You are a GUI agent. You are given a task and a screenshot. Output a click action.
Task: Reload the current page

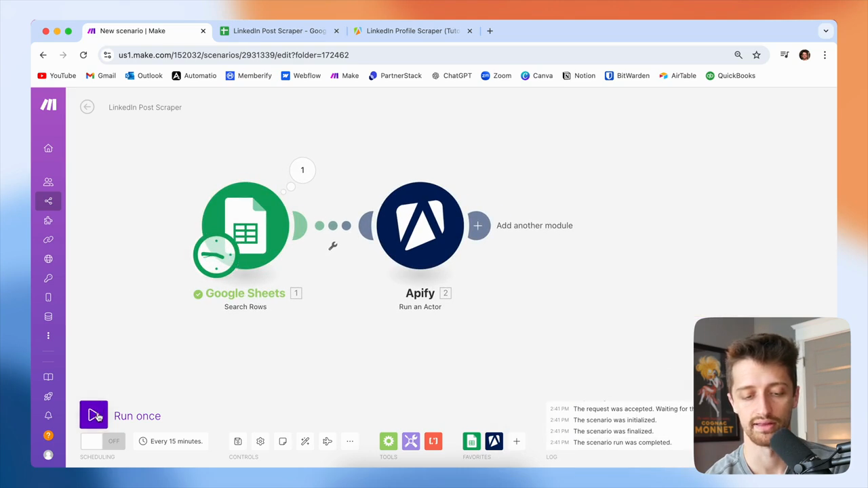point(83,55)
